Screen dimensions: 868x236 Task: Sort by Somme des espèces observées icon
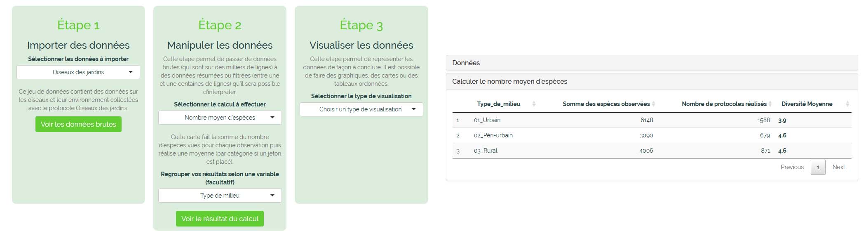tap(654, 104)
